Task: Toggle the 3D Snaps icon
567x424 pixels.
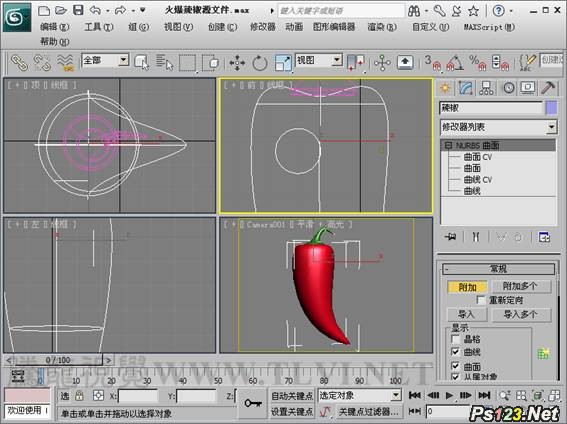Action: coord(432,63)
